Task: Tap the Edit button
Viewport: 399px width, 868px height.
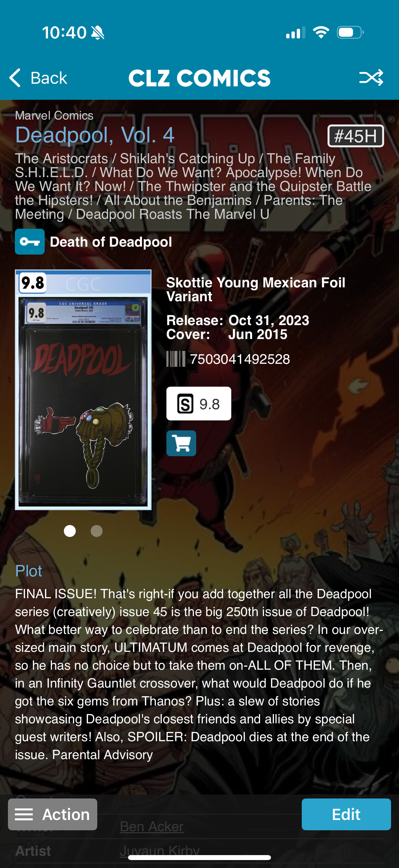Action: click(346, 814)
